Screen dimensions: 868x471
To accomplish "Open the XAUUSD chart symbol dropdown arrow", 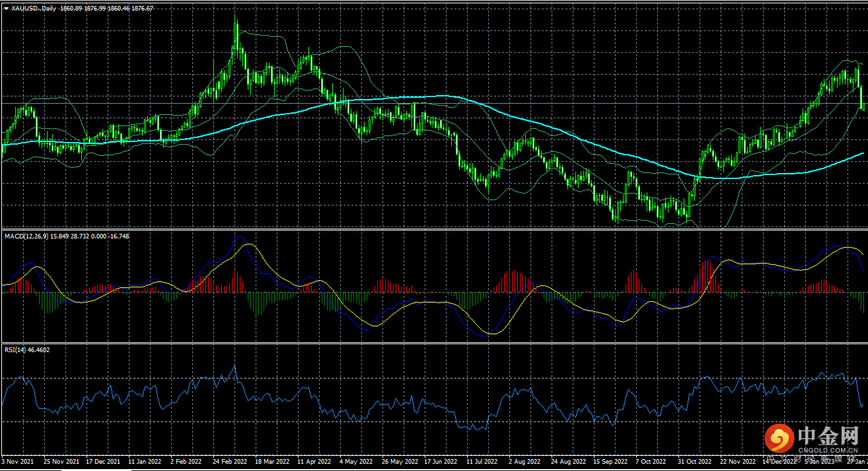I will tap(6, 8).
